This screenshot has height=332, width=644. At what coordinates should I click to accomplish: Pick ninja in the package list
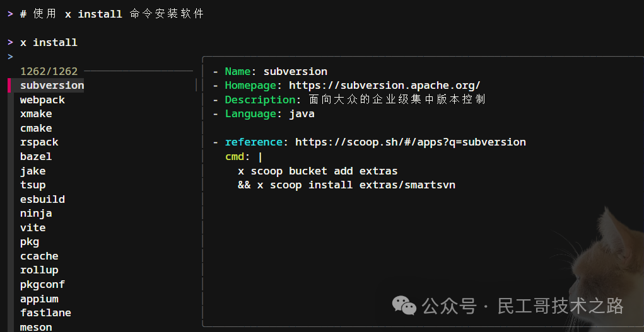click(36, 214)
